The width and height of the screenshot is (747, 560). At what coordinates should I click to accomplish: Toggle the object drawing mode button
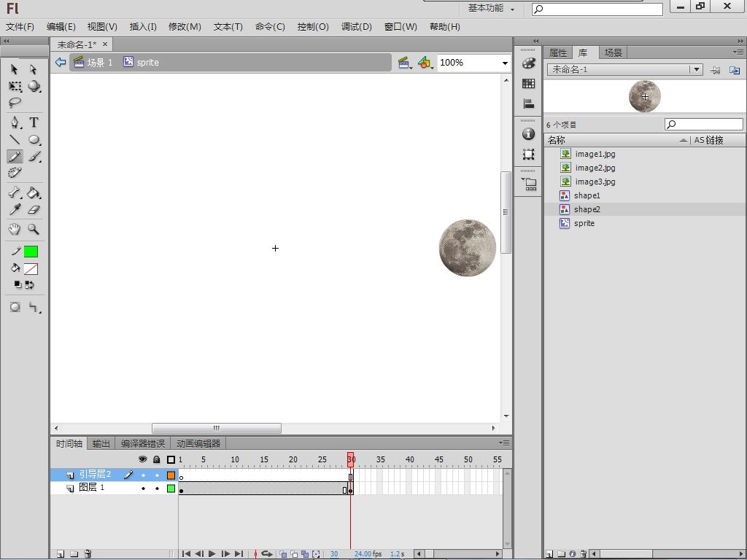(15, 307)
